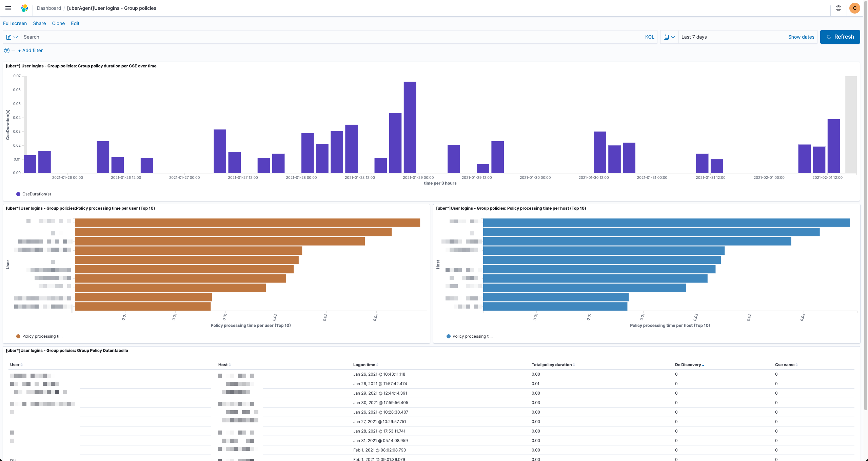The height and width of the screenshot is (461, 868).
Task: Open the saved query menu icon
Action: click(x=12, y=37)
